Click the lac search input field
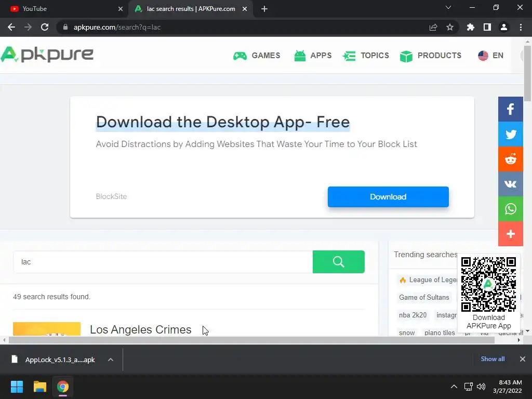Viewport: 532px width, 399px height. pyautogui.click(x=163, y=262)
